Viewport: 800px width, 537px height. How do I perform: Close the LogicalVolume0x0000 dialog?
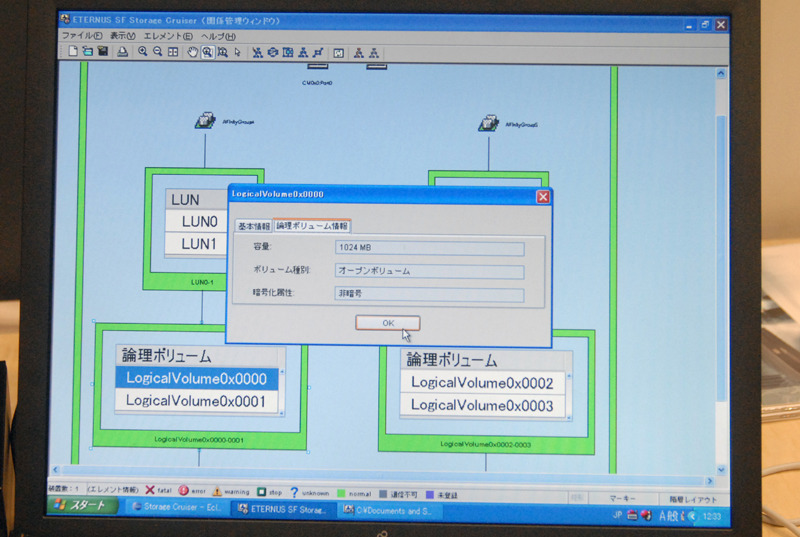543,196
